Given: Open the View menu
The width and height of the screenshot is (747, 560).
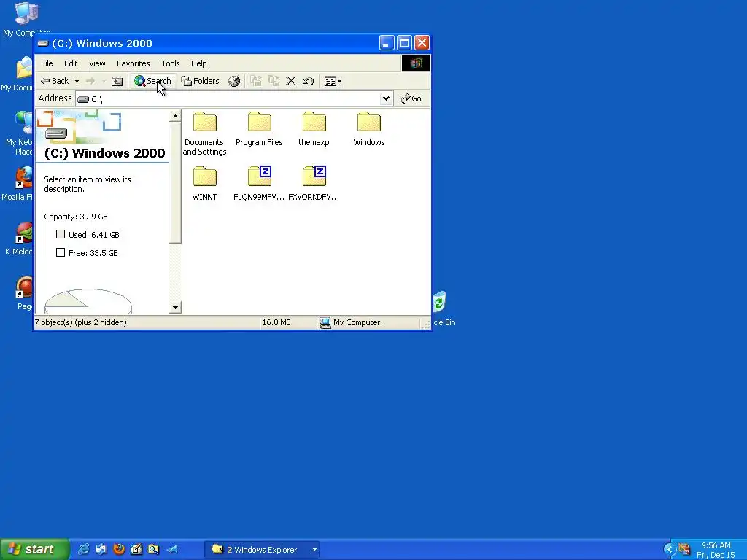Looking at the screenshot, I should [97, 63].
